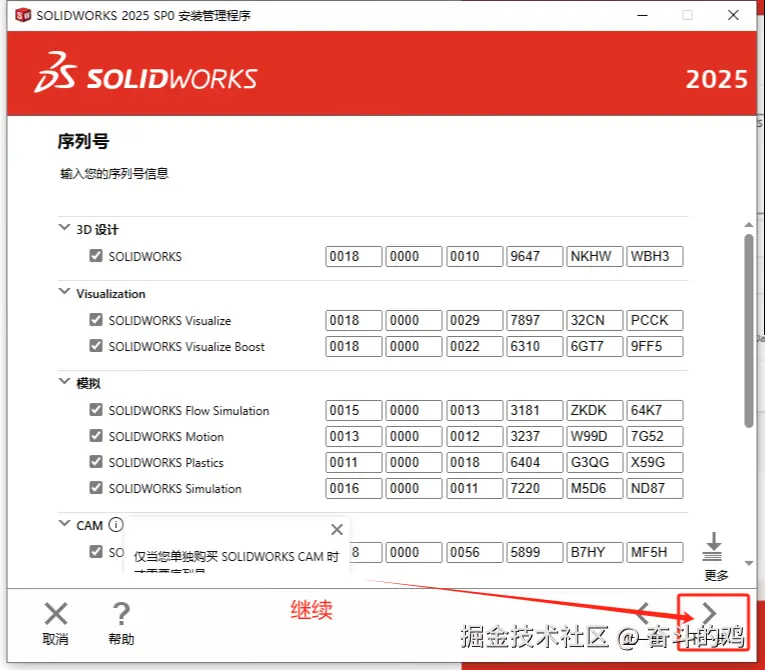Collapse the 模拟 section

coord(64,382)
